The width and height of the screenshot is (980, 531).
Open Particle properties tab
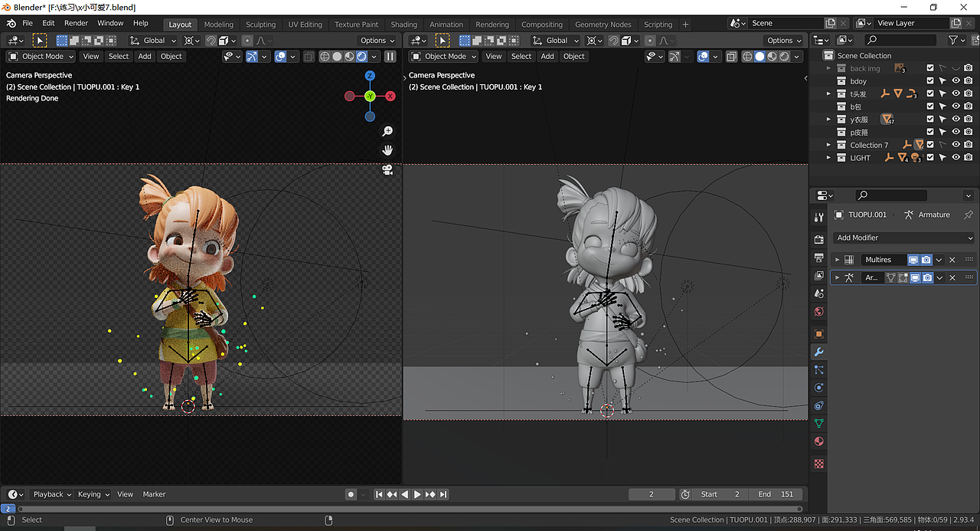pyautogui.click(x=818, y=369)
